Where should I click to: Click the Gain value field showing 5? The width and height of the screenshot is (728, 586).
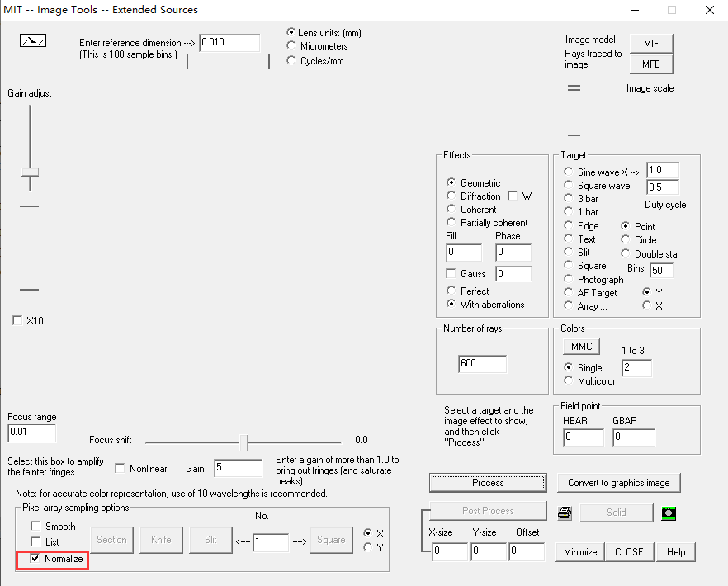[x=239, y=468]
